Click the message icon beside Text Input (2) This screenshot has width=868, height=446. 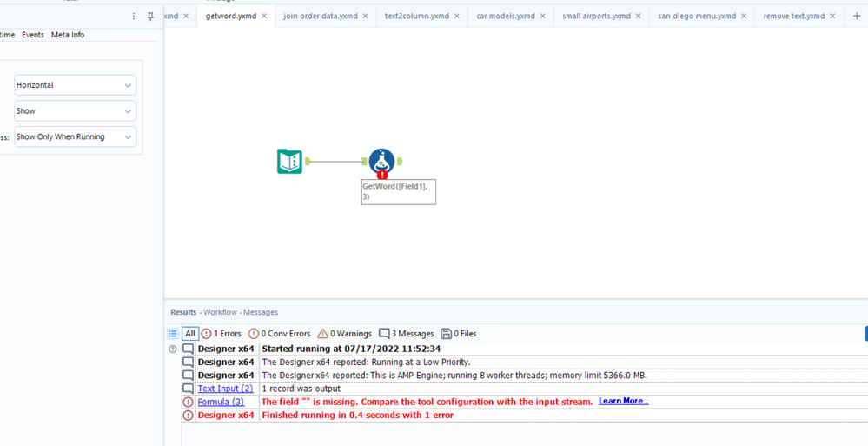pos(189,389)
